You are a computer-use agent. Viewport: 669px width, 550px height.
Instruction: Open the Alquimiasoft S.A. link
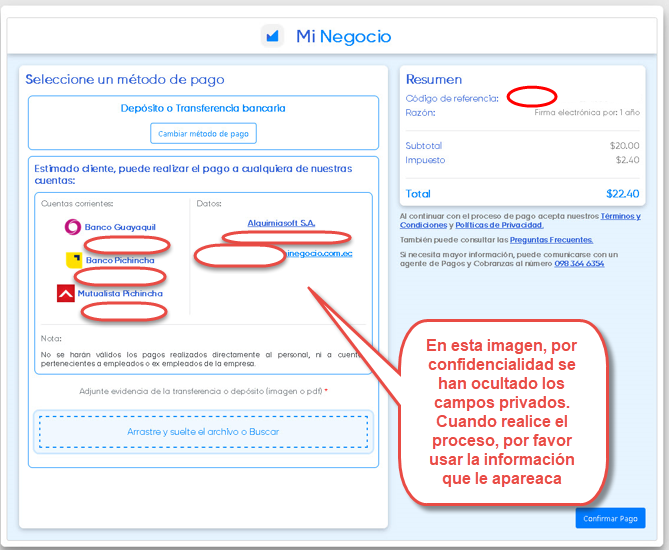click(281, 223)
